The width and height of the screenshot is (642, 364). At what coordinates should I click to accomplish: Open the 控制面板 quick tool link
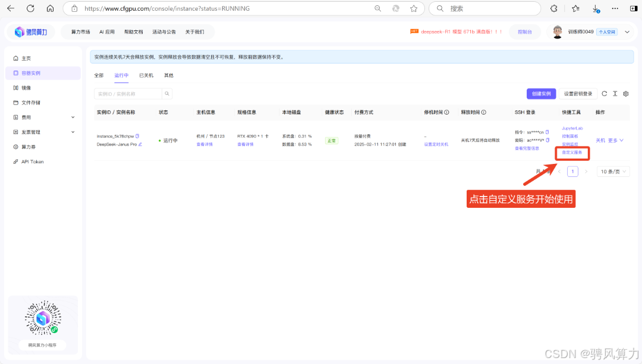coord(570,136)
